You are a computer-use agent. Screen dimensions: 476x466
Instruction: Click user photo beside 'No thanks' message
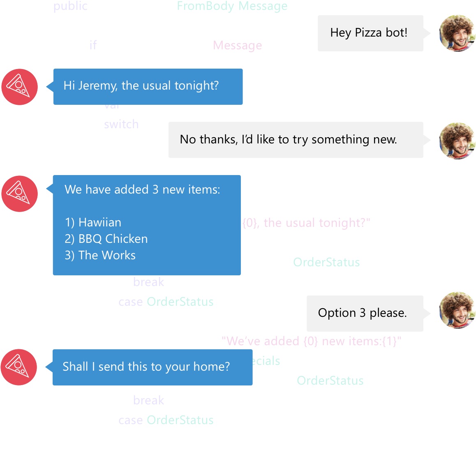[458, 141]
